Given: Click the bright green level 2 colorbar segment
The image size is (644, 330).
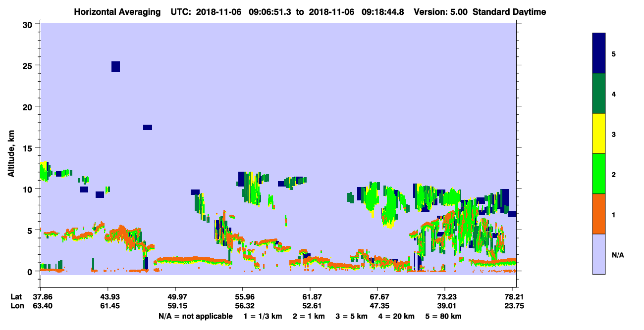Looking at the screenshot, I should 599,174.
